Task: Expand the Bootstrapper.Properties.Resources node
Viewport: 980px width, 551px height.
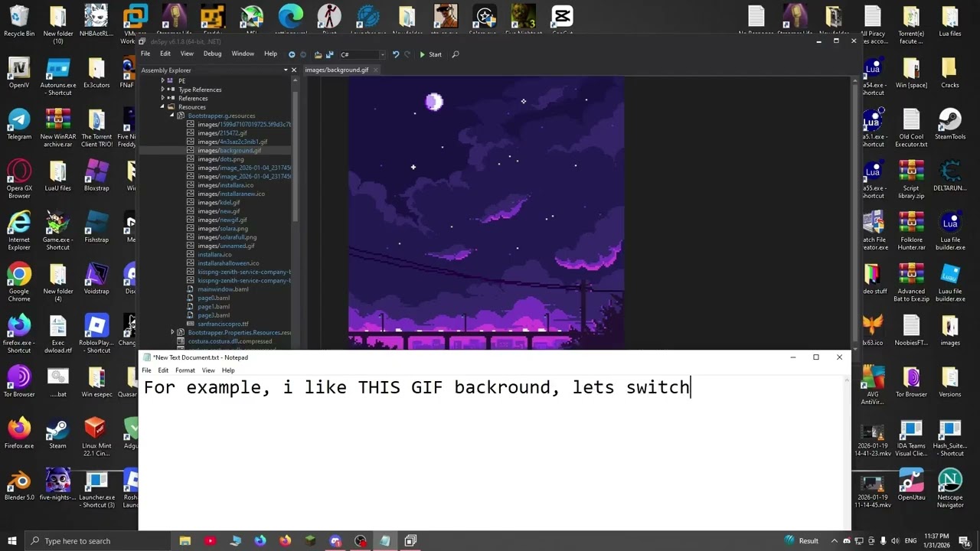Action: click(172, 333)
